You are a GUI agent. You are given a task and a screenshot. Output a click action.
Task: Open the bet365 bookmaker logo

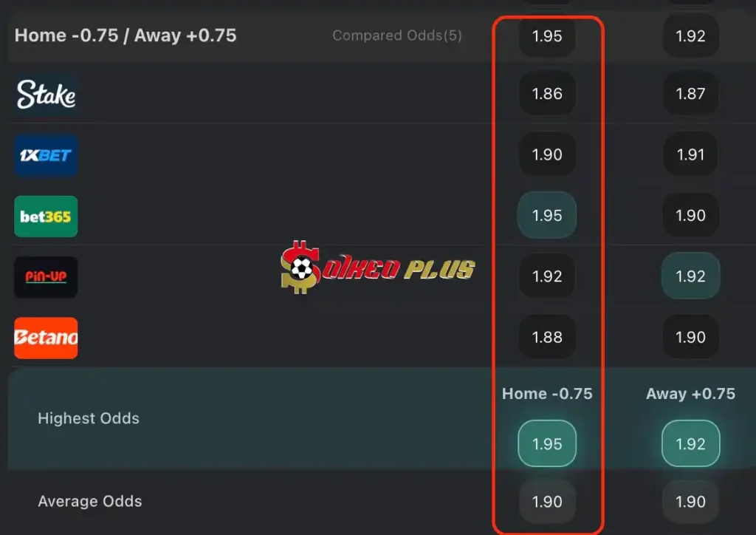coord(46,216)
